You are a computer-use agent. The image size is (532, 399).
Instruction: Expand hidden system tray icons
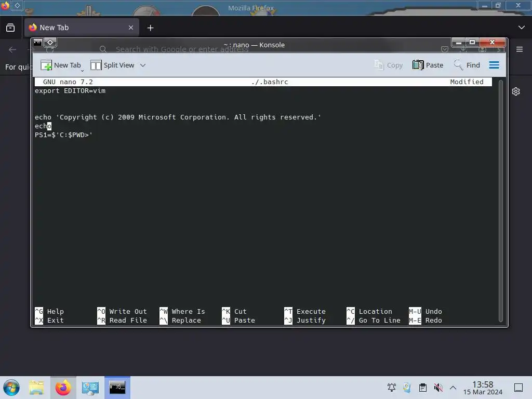[x=453, y=388]
